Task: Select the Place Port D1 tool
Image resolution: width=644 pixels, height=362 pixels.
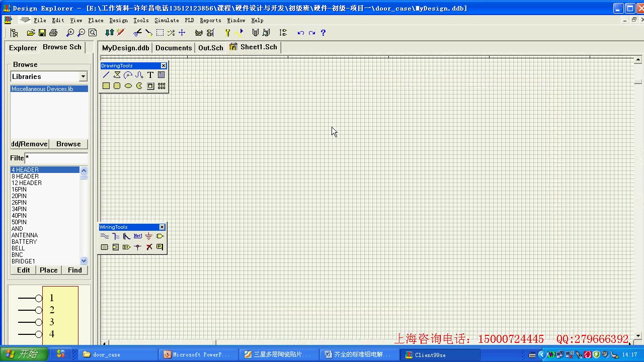Action: point(127,247)
